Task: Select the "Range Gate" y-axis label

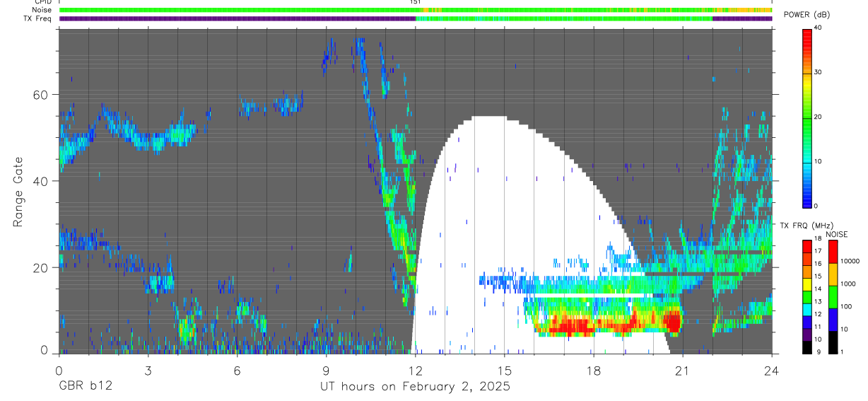Action: 18,191
